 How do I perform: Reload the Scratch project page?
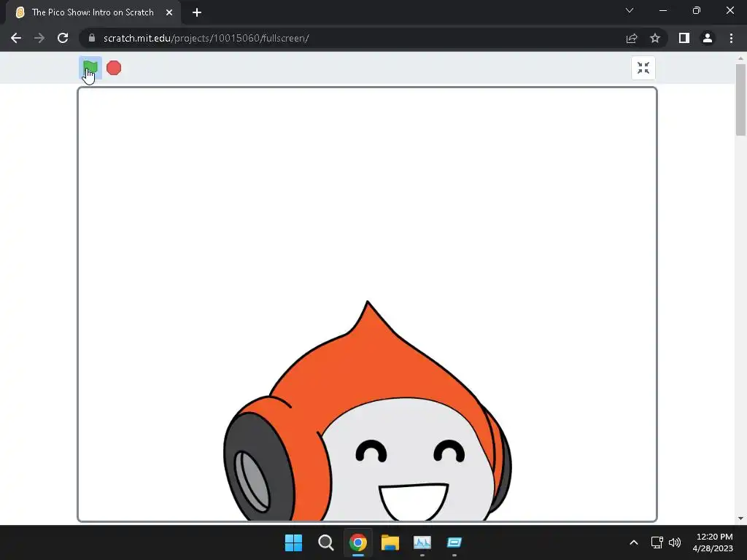tap(63, 38)
